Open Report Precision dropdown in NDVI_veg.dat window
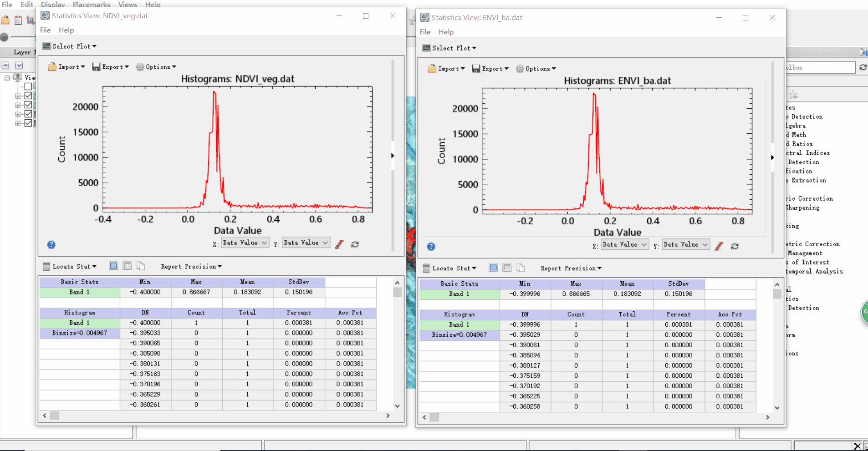 pyautogui.click(x=191, y=267)
